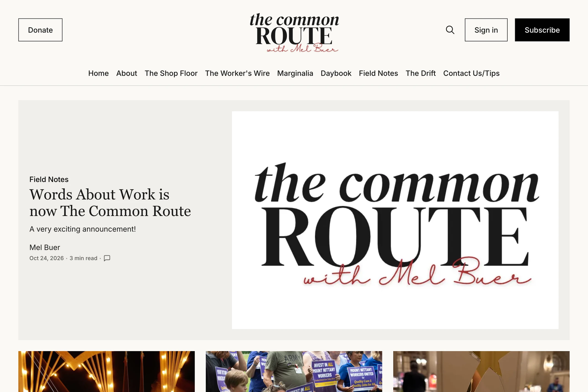
Task: Click the '3 min read' text
Action: point(83,258)
